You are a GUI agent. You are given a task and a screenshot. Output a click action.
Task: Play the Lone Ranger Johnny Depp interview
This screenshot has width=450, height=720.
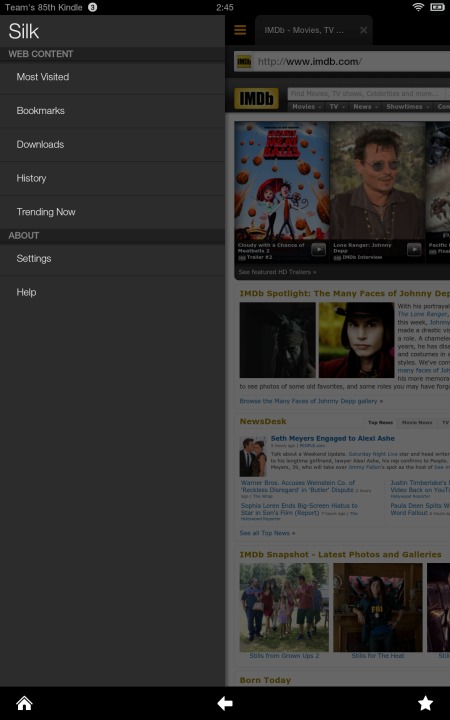pyautogui.click(x=414, y=249)
